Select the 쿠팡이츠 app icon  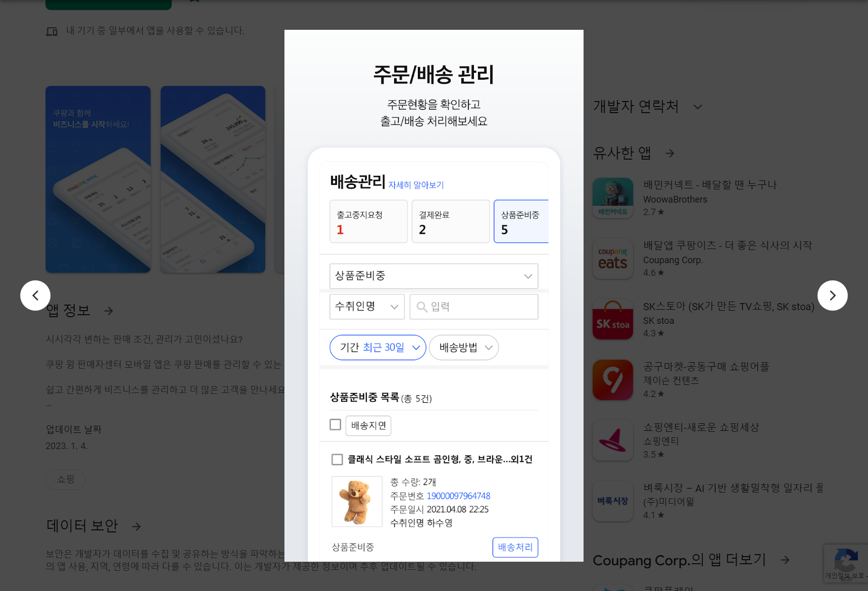(612, 259)
